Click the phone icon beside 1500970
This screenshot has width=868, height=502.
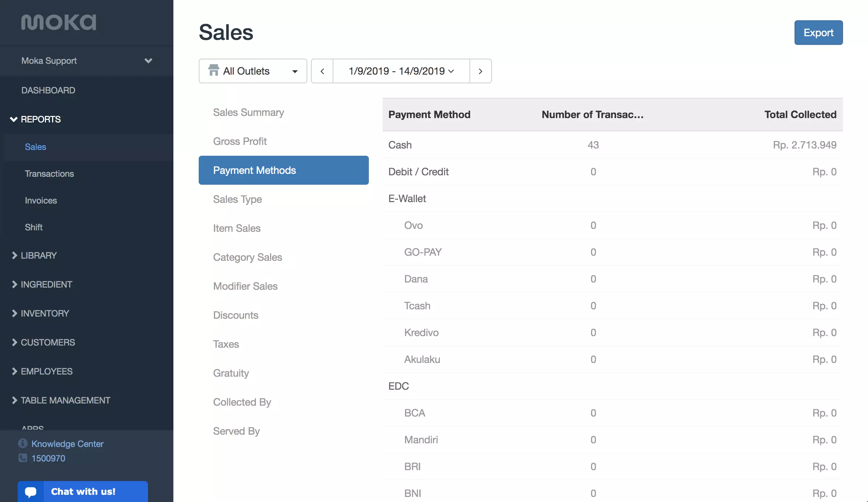(22, 458)
